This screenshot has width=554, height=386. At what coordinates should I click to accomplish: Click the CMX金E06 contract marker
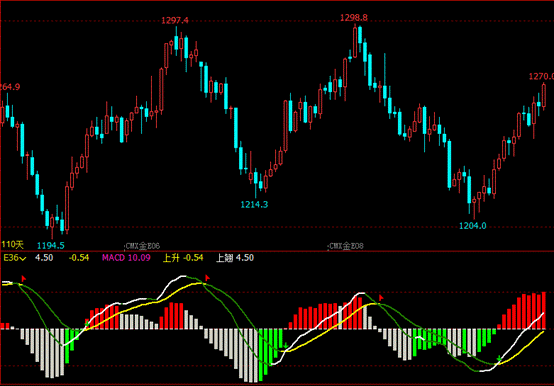coord(143,246)
